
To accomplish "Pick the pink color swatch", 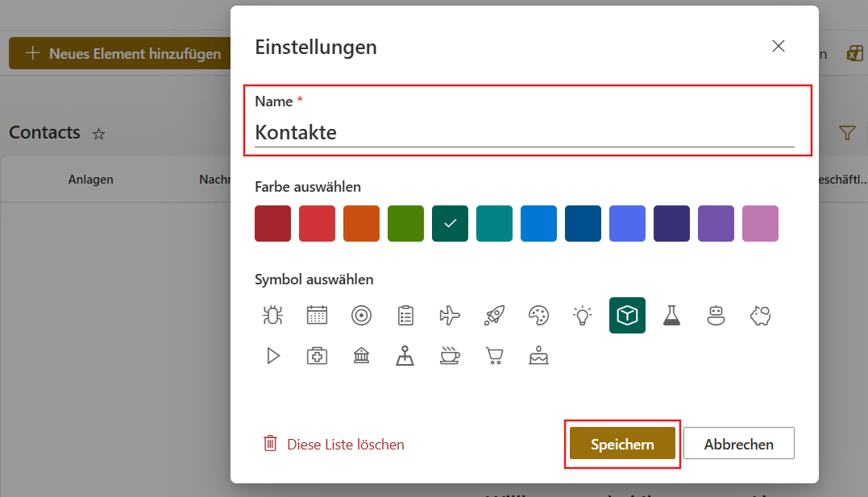I will (760, 224).
